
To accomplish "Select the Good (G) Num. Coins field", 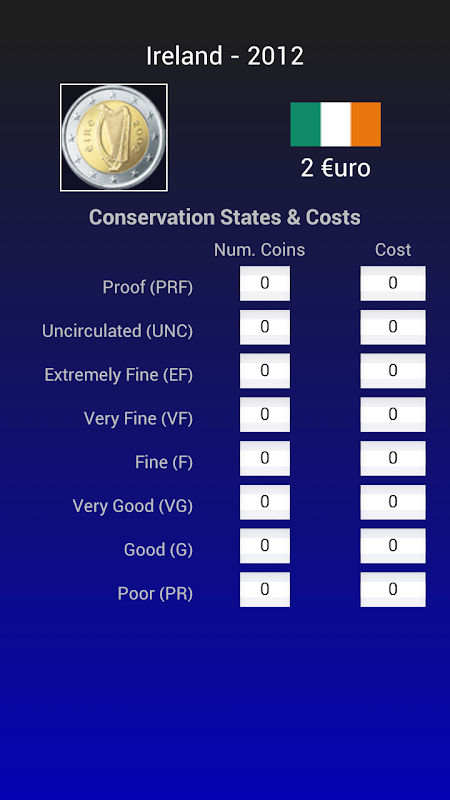I will click(x=265, y=546).
